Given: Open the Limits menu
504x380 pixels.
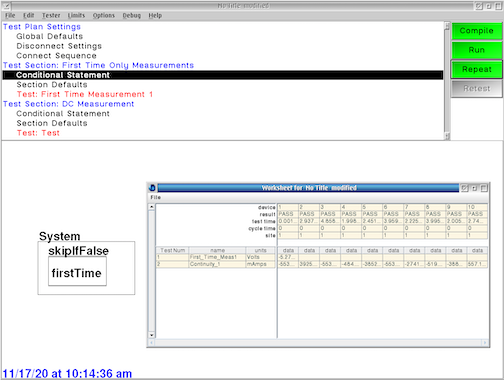Looking at the screenshot, I should coord(76,15).
